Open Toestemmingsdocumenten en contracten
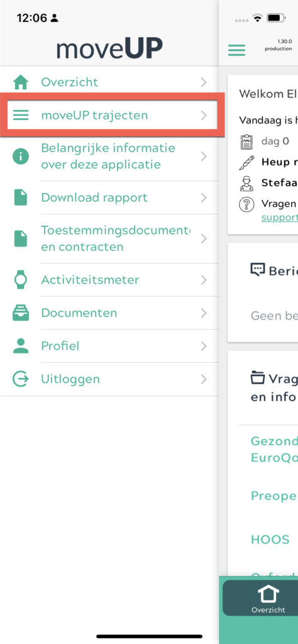Screen dimensions: 298x644 (109, 238)
